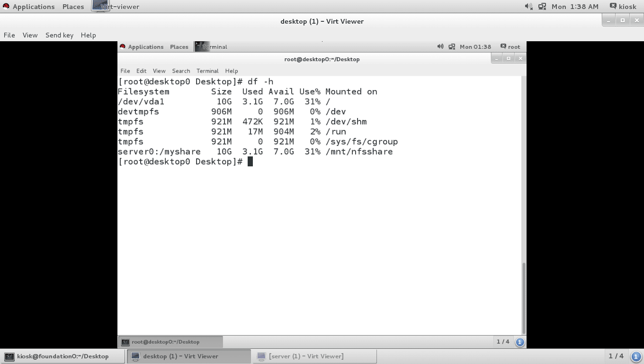Viewport: 644px width, 364px height.
Task: Click the host network connection icon
Action: (x=542, y=7)
